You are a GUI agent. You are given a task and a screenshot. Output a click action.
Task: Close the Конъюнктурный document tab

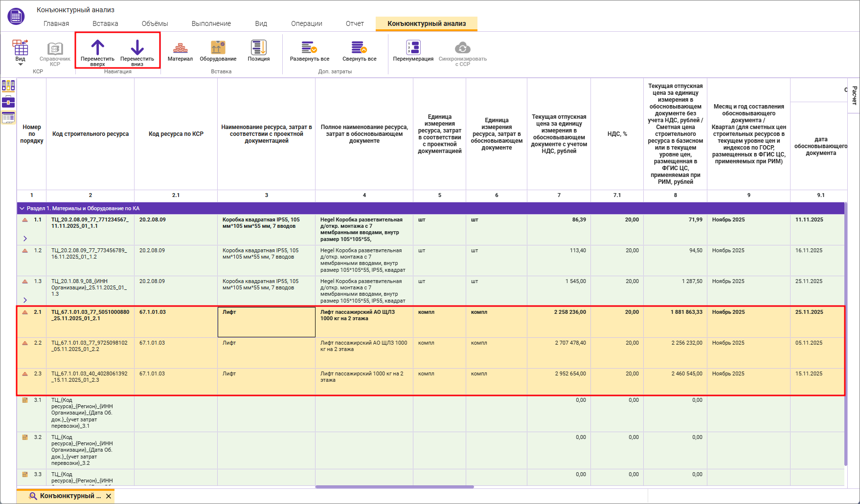(x=109, y=496)
